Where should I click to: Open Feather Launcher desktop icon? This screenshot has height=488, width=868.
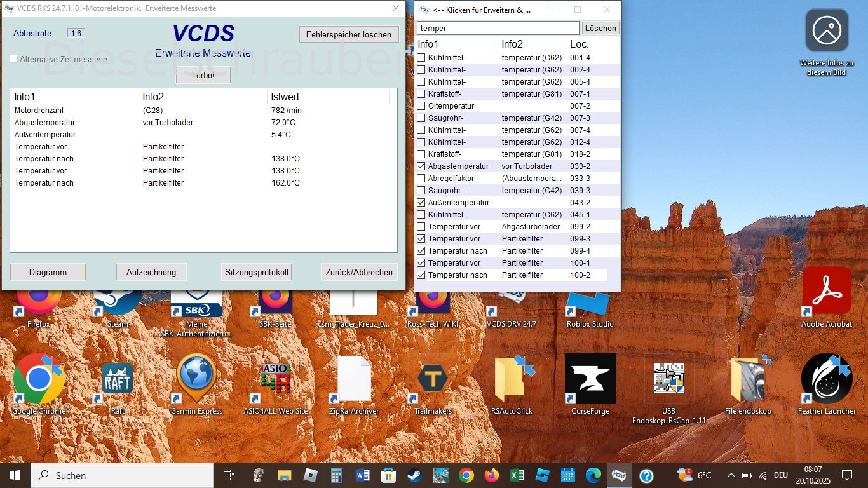click(x=826, y=380)
